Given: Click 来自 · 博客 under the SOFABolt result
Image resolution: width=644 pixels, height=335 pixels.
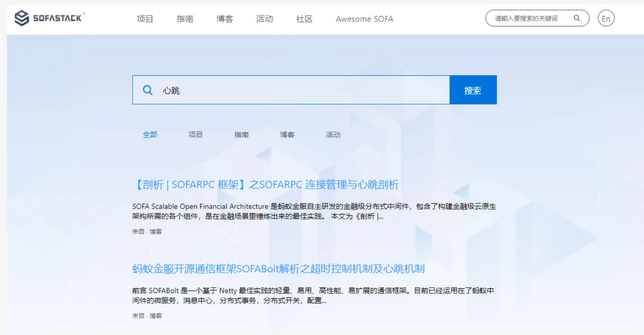Looking at the screenshot, I should (x=147, y=316).
